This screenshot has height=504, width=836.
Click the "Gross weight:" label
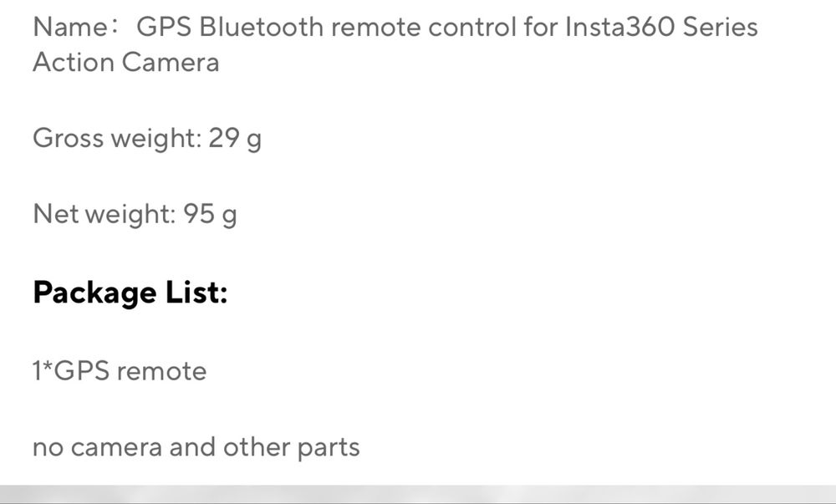pyautogui.click(x=117, y=139)
